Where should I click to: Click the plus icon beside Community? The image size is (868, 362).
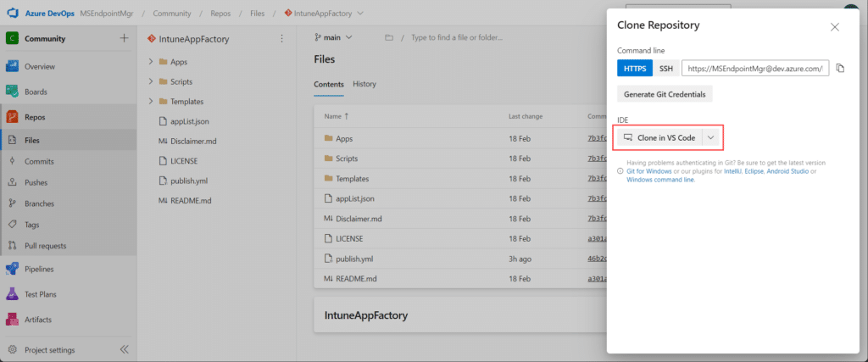pos(124,38)
